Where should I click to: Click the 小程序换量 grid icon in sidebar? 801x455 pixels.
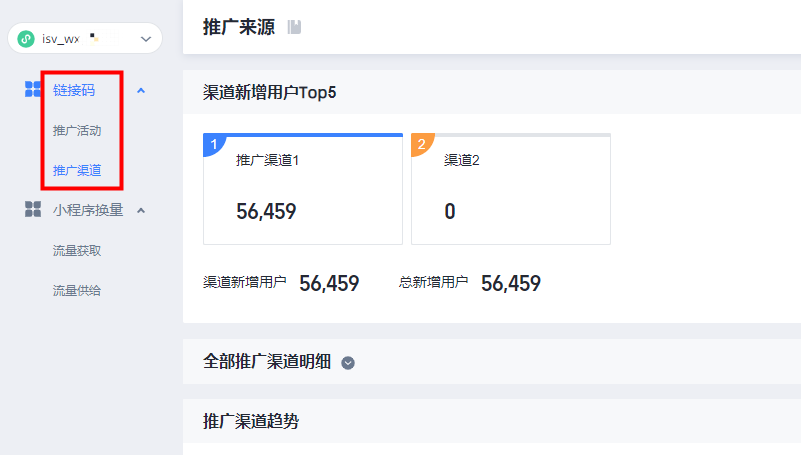32,210
